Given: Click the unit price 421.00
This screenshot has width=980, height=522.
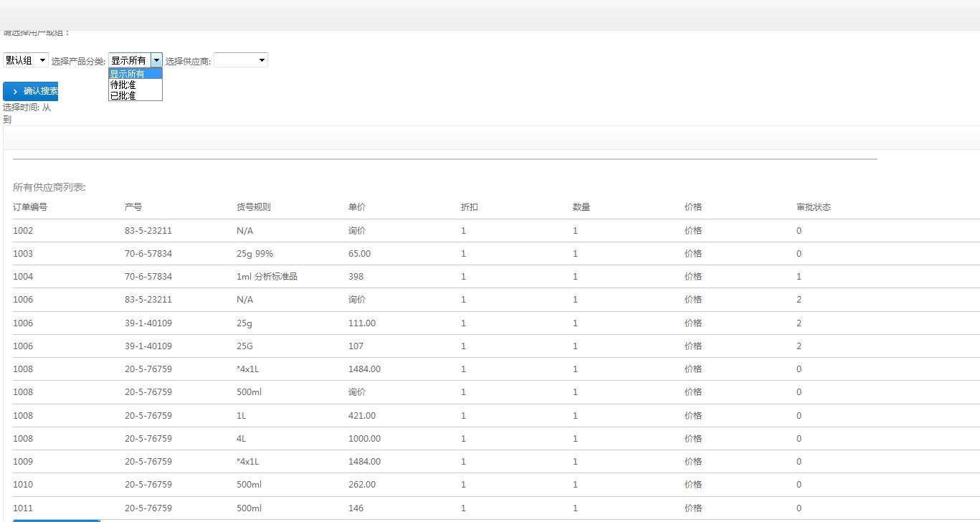Looking at the screenshot, I should pos(362,416).
